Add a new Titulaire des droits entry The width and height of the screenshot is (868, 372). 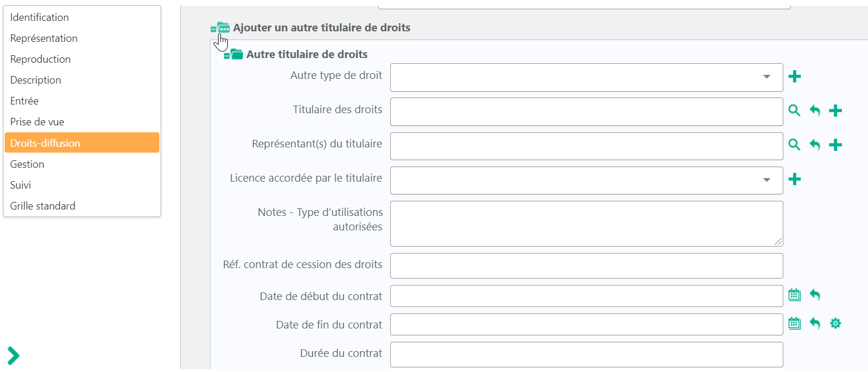[836, 111]
